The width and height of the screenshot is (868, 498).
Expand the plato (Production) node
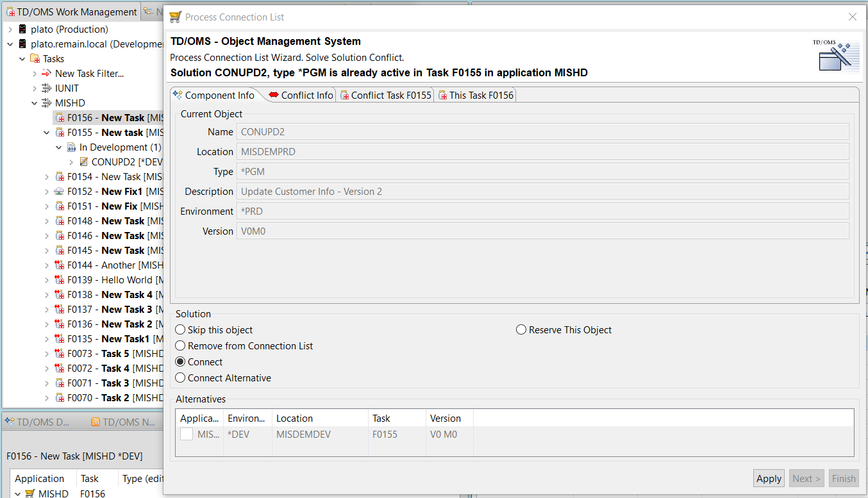(x=10, y=29)
